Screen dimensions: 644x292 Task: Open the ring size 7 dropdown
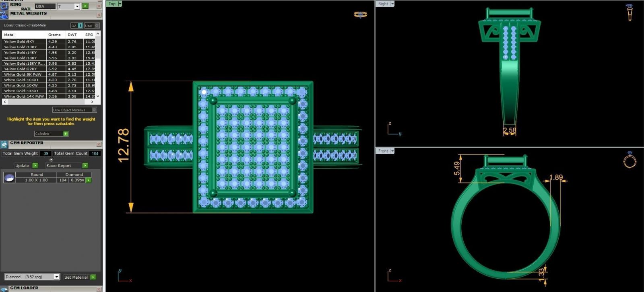pos(77,6)
